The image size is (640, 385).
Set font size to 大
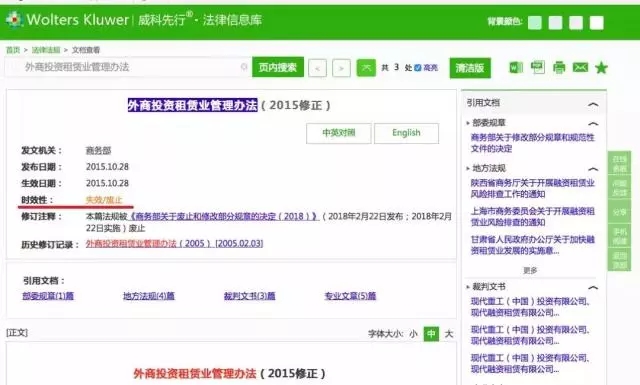tap(449, 334)
